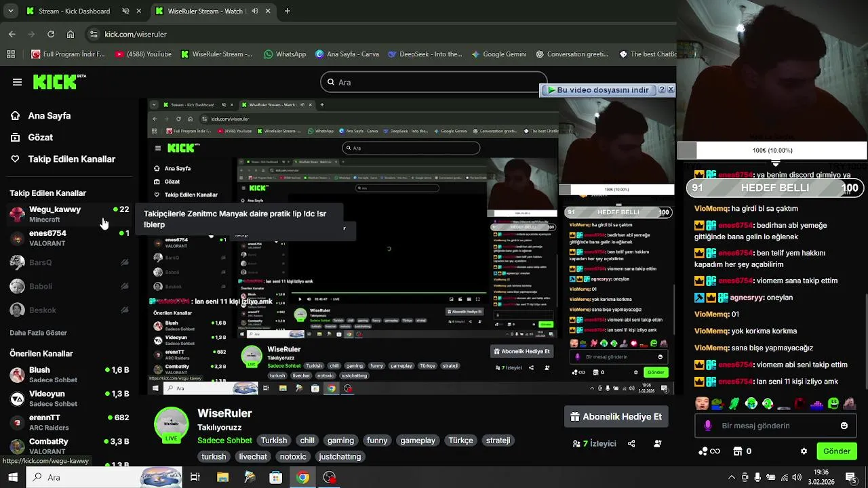868x488 pixels.
Task: Click the green Gönder send button
Action: point(836,451)
